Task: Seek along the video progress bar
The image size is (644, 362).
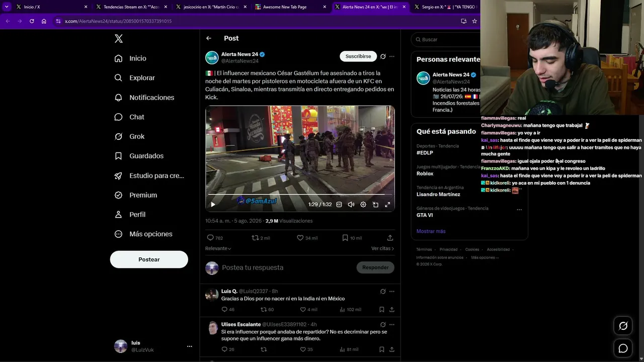Action: coord(300,194)
